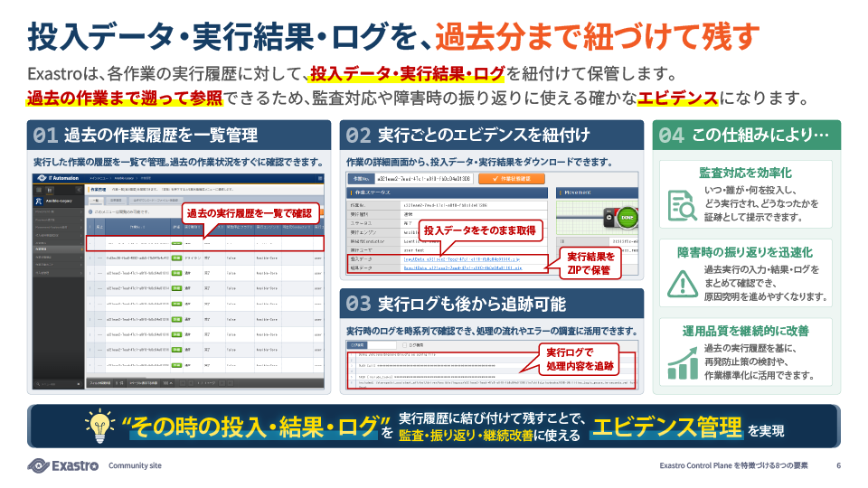Select the highlighted 作業管理 item in the sidebar
Screen dimensions: 868x488
[58, 249]
